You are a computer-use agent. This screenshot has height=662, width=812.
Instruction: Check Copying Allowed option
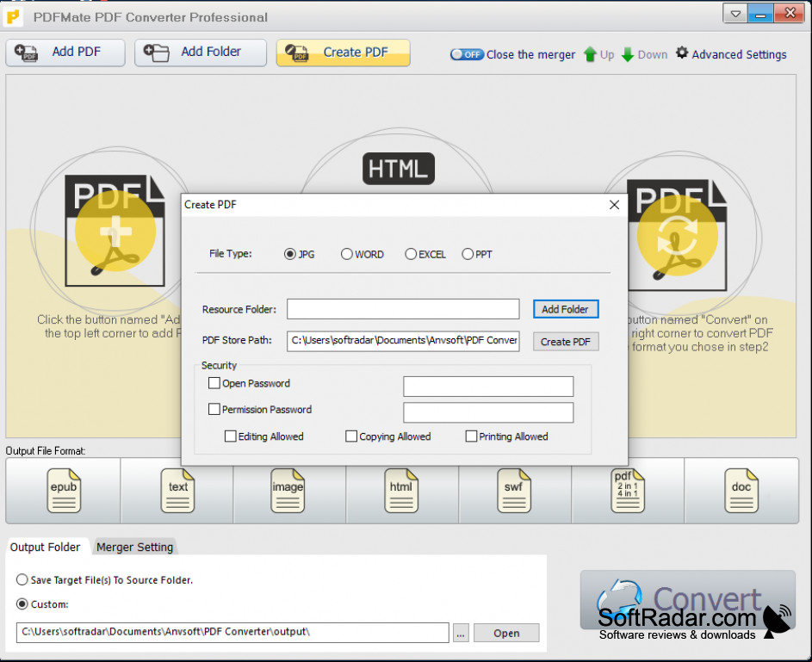351,436
